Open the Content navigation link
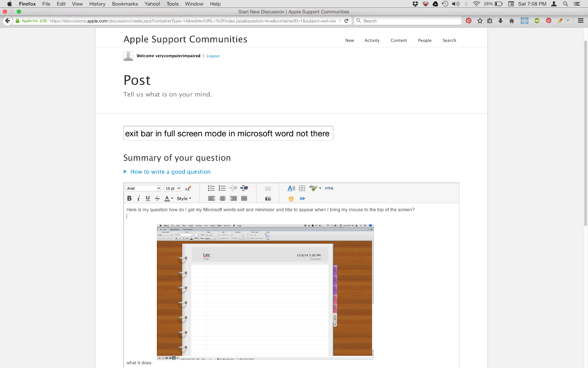Viewport: 588px width, 368px height. point(399,40)
